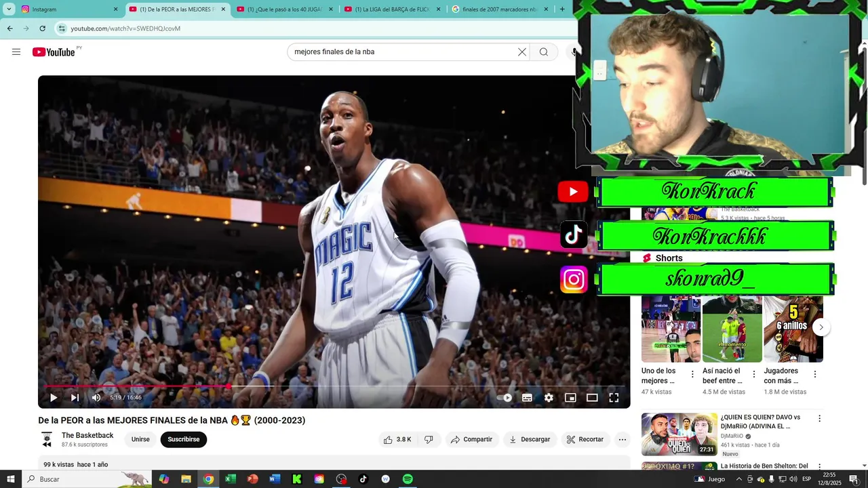
Task: Open Word from the taskbar
Action: tap(275, 479)
